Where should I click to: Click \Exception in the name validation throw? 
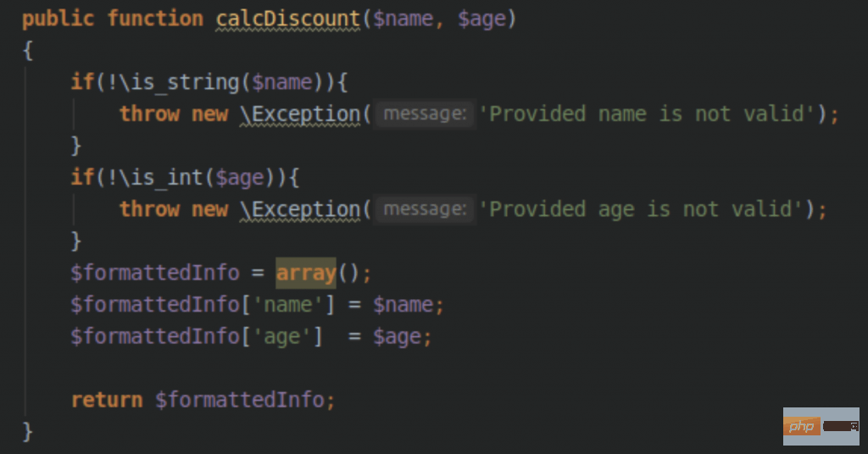300,113
